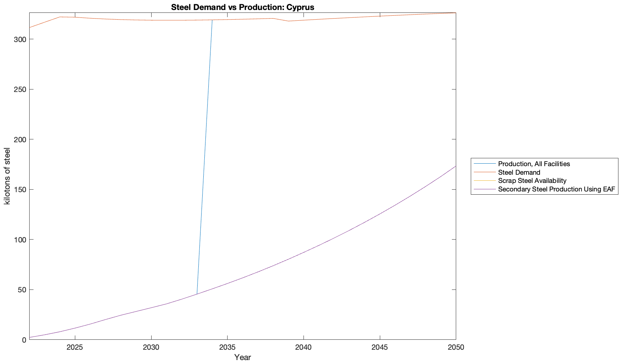The image size is (622, 364).
Task: Select yellow line sample in legend
Action: 485,181
